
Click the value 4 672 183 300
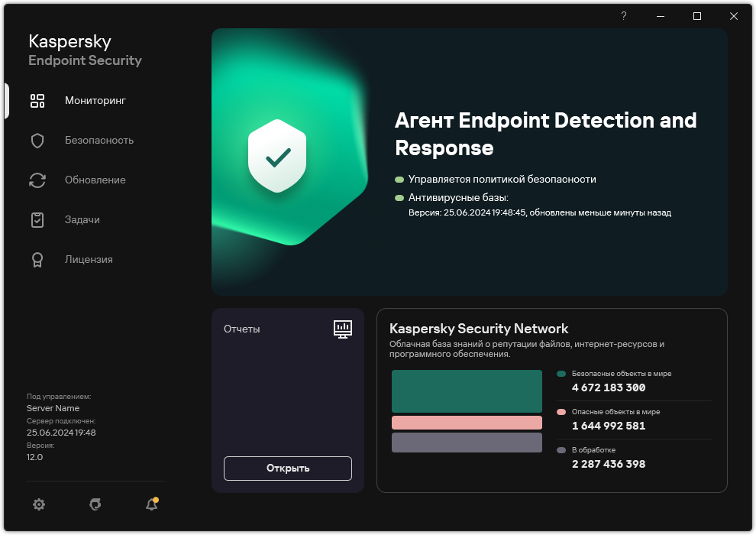point(609,387)
